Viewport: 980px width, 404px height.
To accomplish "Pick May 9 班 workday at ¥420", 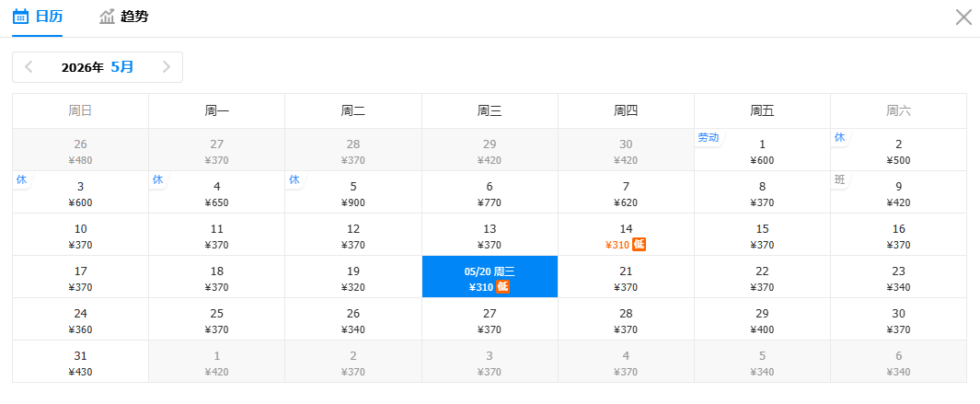I will (x=898, y=192).
